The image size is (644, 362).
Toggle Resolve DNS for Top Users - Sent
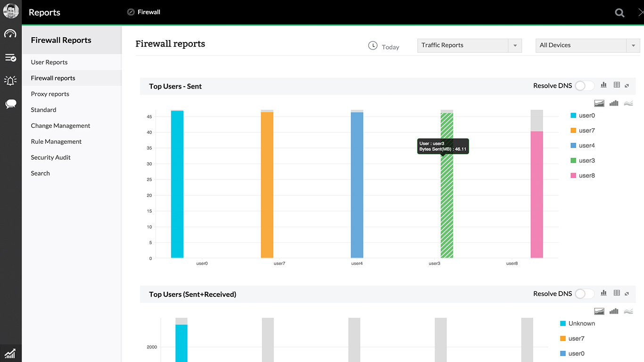(584, 86)
